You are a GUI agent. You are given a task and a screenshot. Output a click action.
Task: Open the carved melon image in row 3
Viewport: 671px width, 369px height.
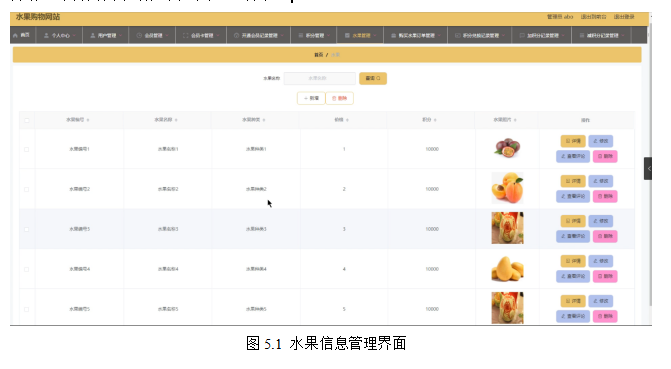point(507,228)
